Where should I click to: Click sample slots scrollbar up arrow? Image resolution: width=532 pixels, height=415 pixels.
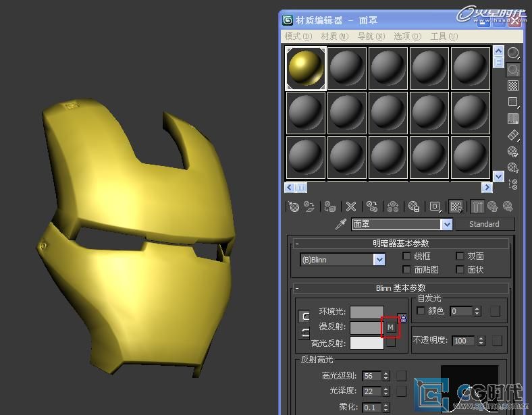pos(498,51)
